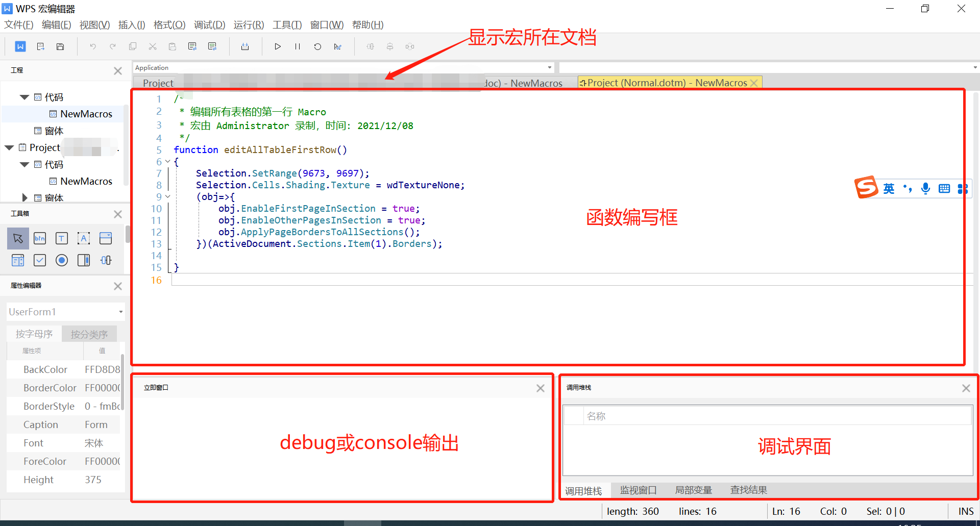Click the center-align controls icon in toolbar
Viewport: 980px width, 526px height.
(x=390, y=46)
